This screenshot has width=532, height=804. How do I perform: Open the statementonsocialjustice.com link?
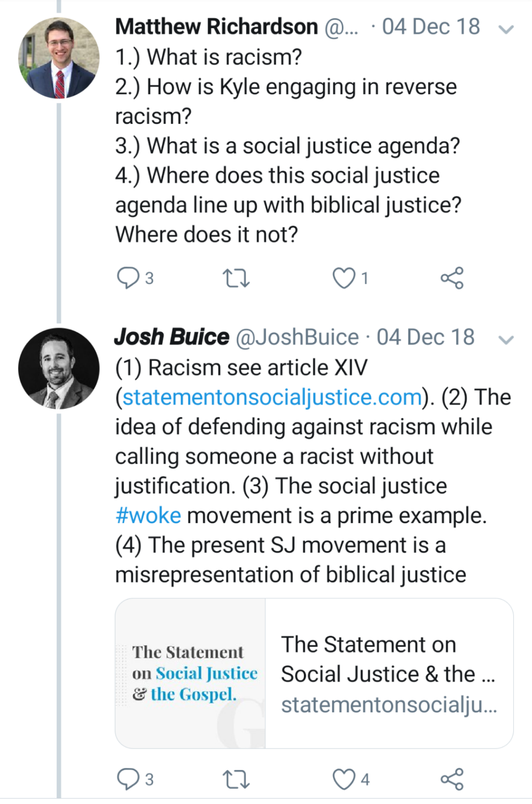click(x=272, y=397)
